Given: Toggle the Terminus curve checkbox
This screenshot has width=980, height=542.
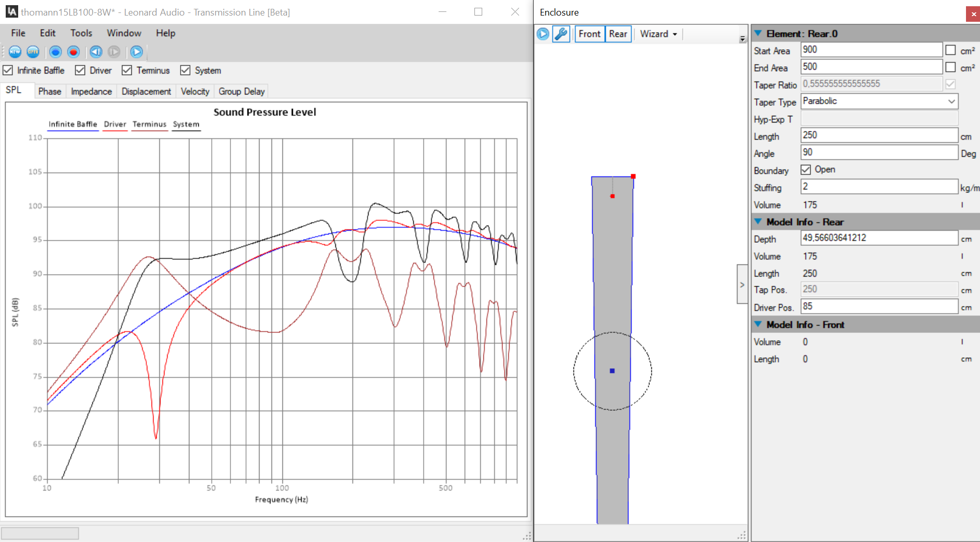Looking at the screenshot, I should coord(127,70).
